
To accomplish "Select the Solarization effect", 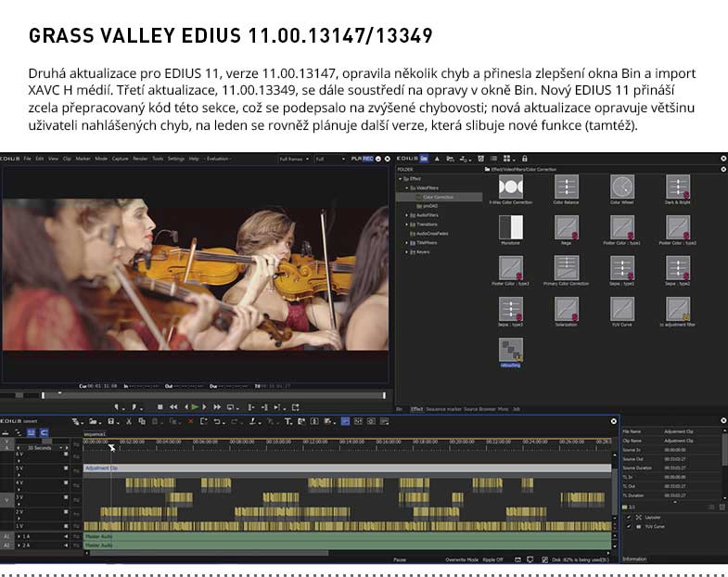I will [x=566, y=312].
